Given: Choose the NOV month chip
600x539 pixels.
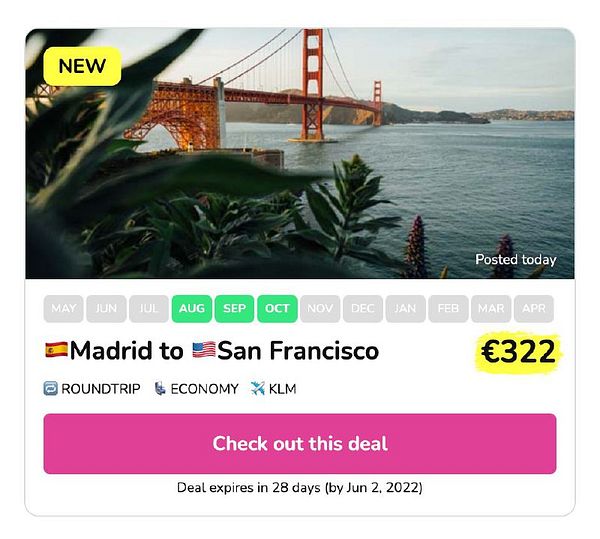Looking at the screenshot, I should click(320, 309).
